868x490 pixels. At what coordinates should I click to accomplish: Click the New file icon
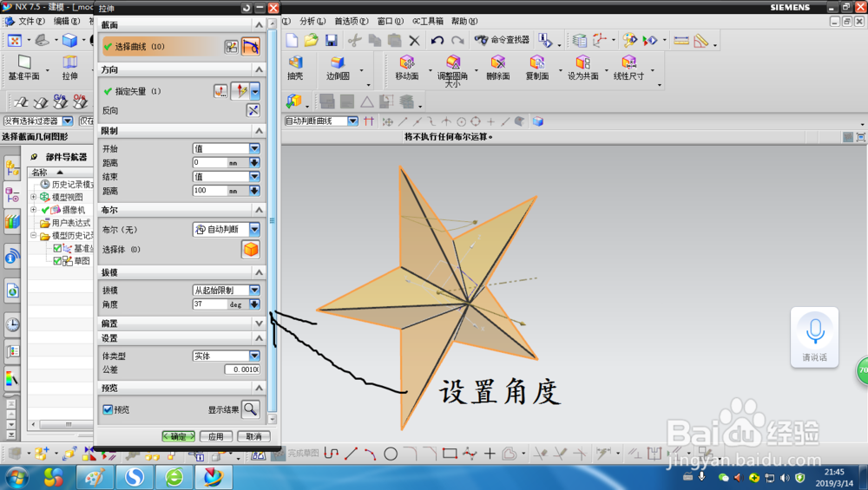point(292,40)
